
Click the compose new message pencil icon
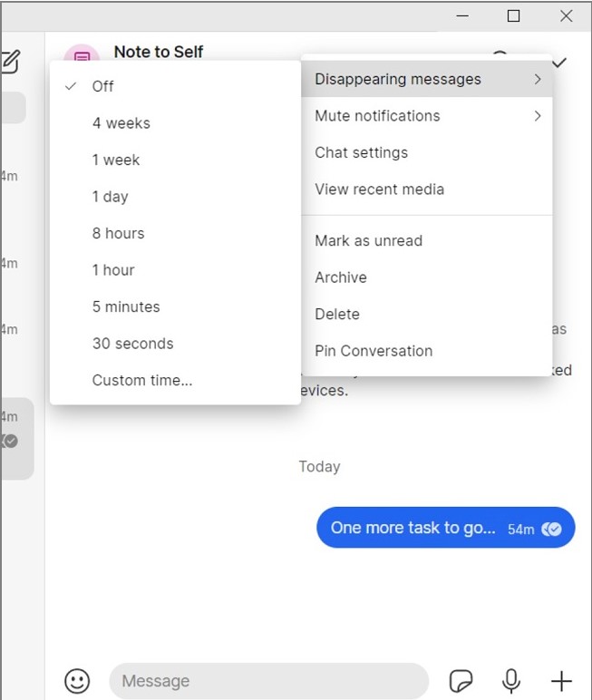(x=10, y=62)
